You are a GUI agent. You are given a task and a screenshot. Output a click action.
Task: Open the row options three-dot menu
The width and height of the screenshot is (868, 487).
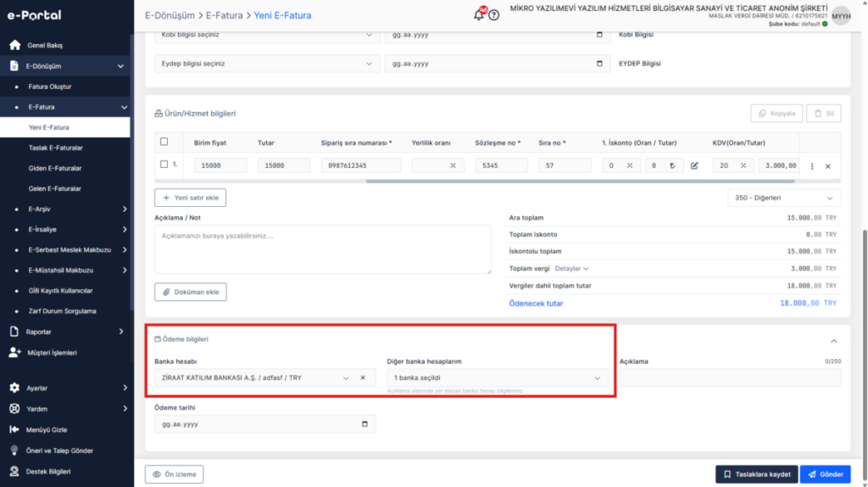[x=812, y=166]
